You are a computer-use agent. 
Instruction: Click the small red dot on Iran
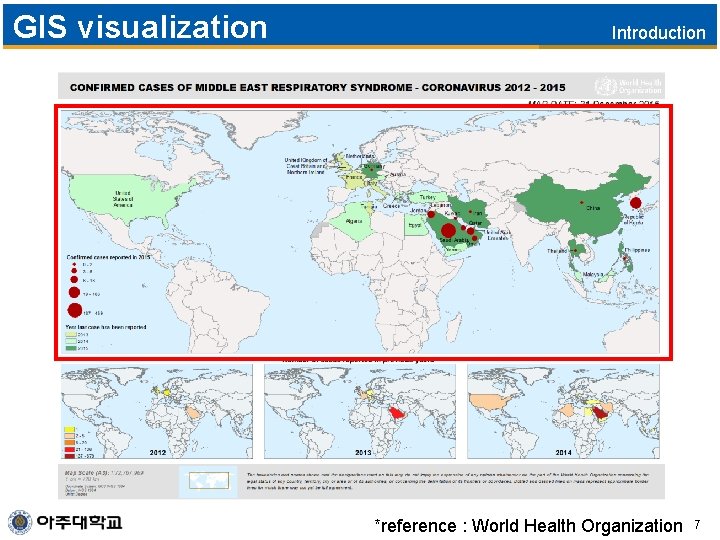470,212
